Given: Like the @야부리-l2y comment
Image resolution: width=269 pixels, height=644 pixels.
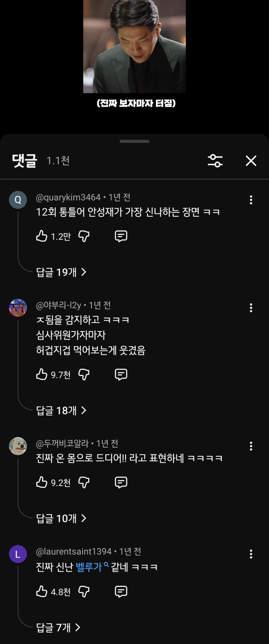Looking at the screenshot, I should tap(42, 374).
